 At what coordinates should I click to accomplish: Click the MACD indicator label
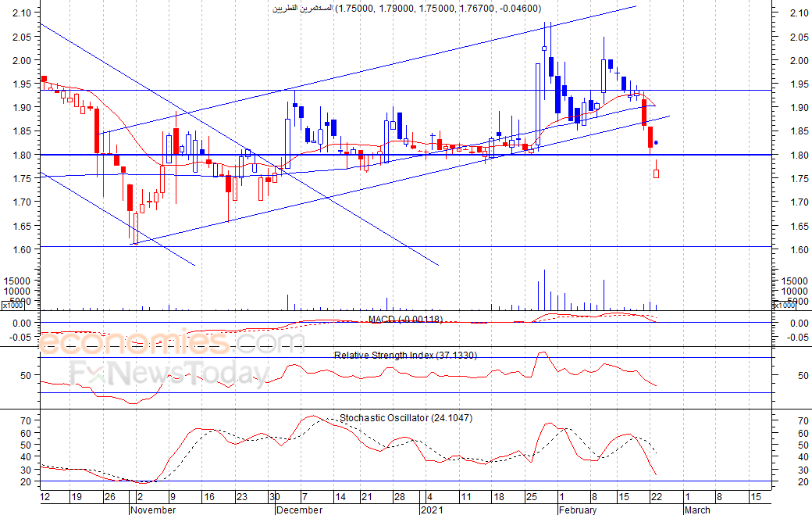(x=405, y=319)
